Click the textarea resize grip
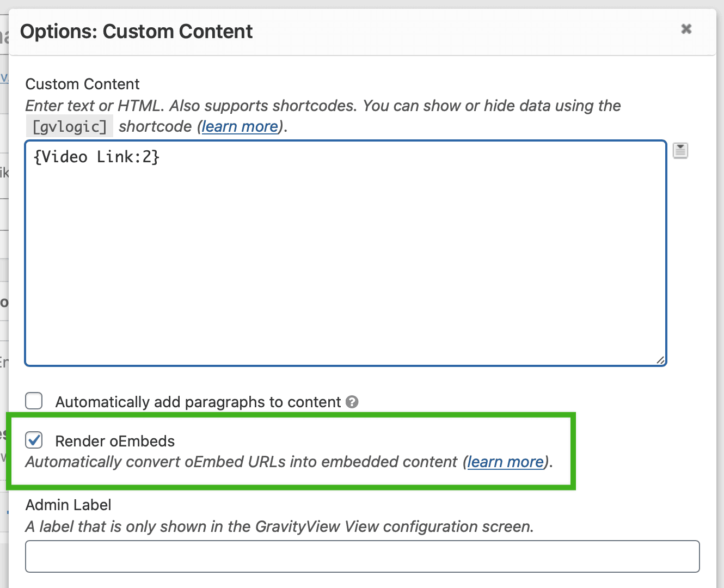724x588 pixels. click(660, 359)
